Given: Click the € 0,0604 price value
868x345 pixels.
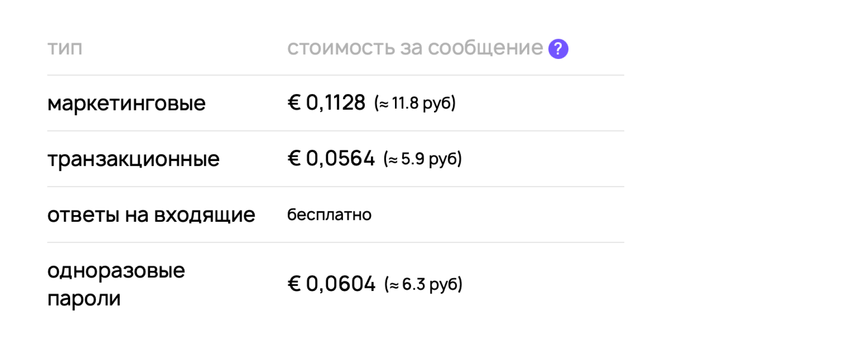Looking at the screenshot, I should [331, 284].
